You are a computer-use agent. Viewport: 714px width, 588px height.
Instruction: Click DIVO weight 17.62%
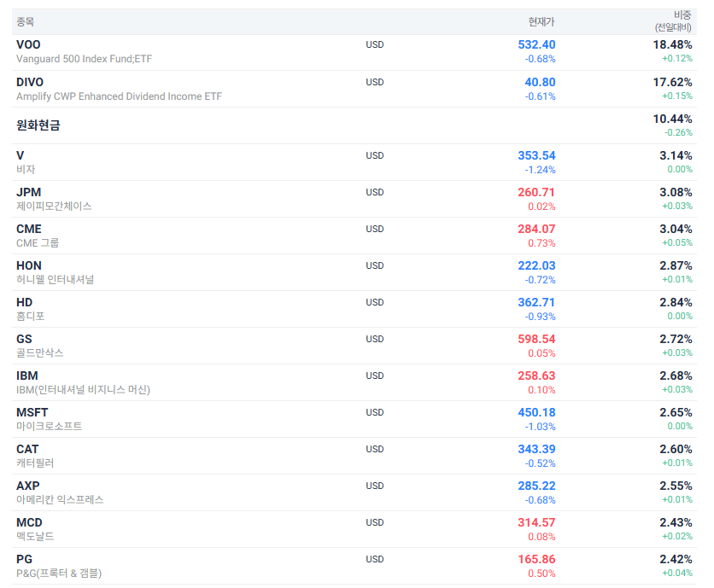click(x=672, y=82)
